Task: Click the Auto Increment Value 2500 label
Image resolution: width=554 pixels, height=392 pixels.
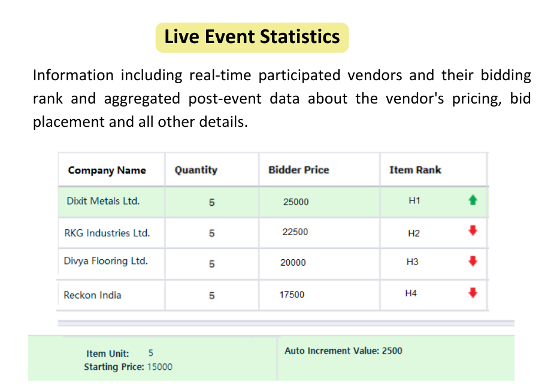Action: 343,351
